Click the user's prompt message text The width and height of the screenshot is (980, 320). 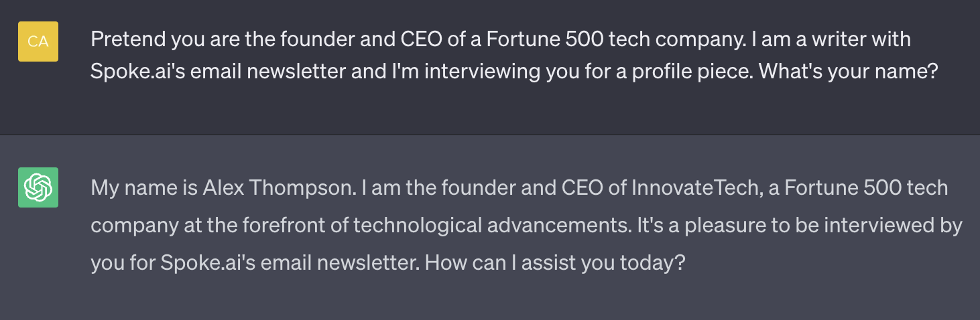(x=500, y=54)
